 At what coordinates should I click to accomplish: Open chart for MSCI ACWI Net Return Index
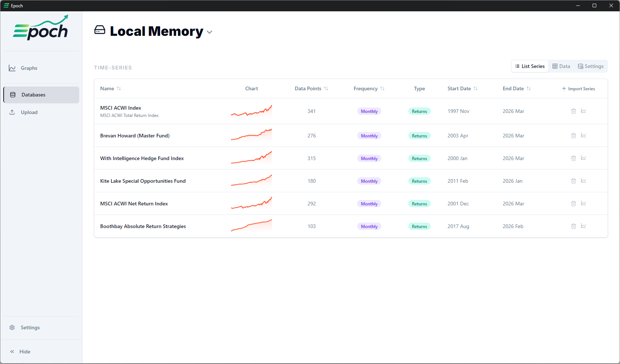(583, 203)
